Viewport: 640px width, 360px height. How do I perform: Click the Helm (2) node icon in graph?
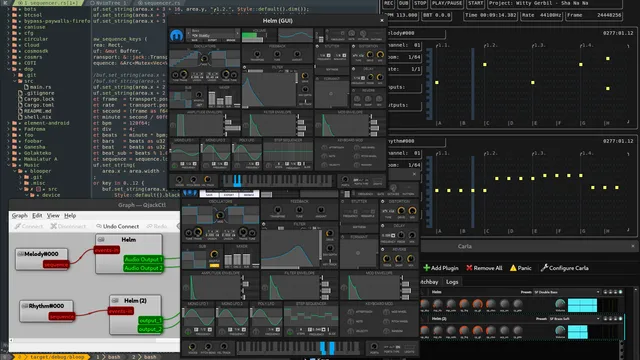coord(115,300)
